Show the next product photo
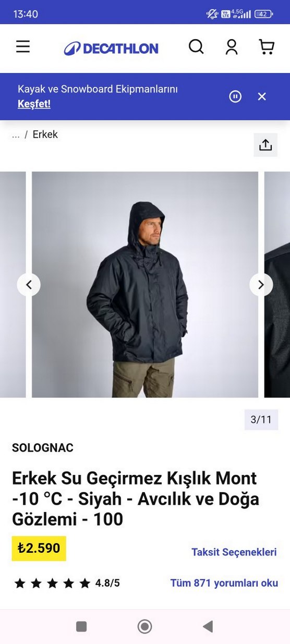Image resolution: width=290 pixels, height=644 pixels. pyautogui.click(x=261, y=285)
